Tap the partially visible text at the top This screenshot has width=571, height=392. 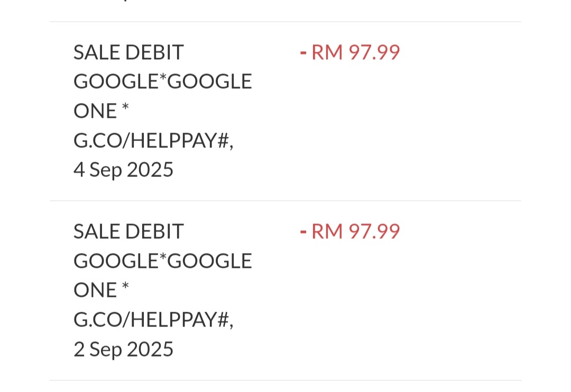(x=125, y=1)
